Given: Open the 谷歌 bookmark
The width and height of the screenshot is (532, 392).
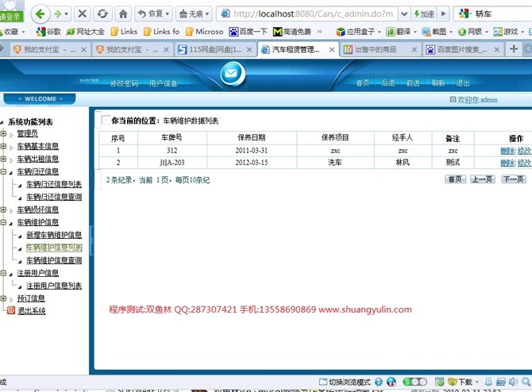Looking at the screenshot, I should (x=48, y=32).
